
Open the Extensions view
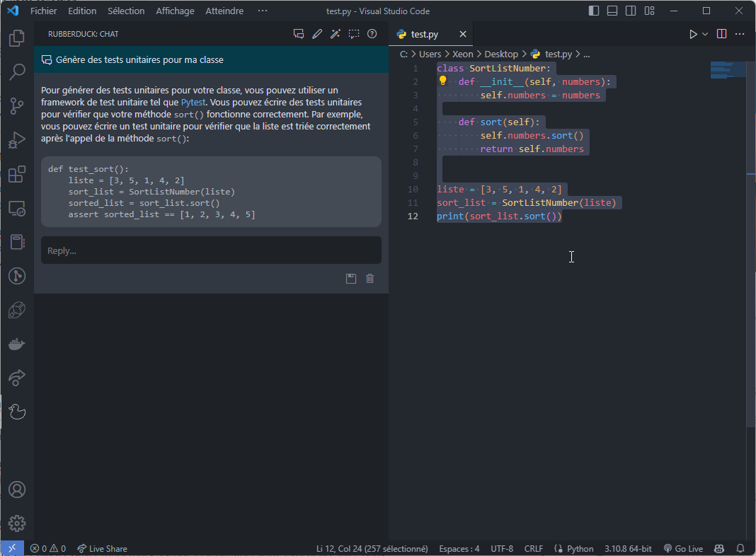coord(17,174)
